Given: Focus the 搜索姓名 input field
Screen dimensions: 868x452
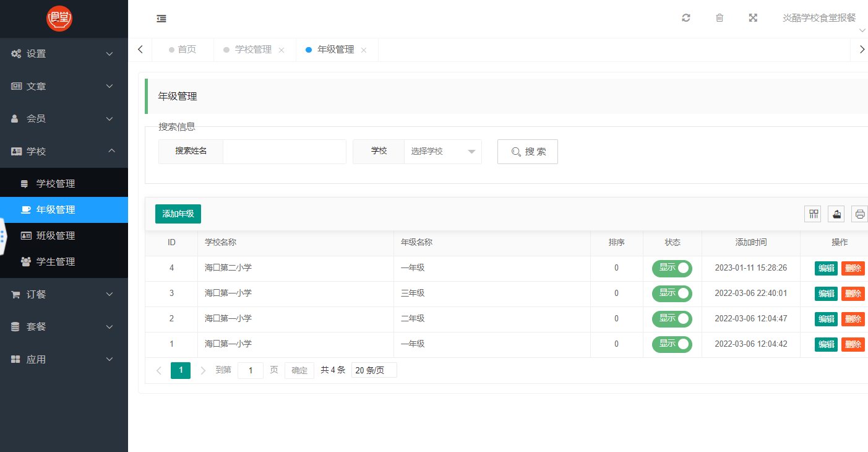Looking at the screenshot, I should [284, 152].
